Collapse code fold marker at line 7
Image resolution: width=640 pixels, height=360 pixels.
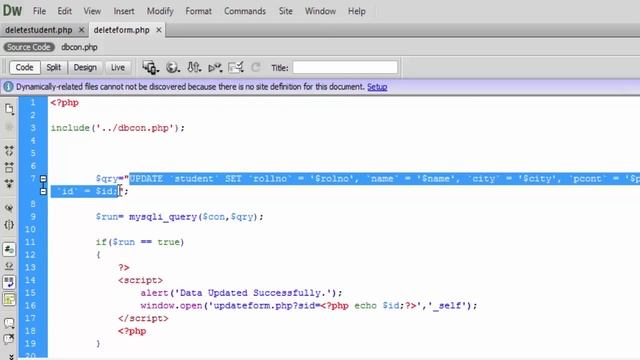43,179
